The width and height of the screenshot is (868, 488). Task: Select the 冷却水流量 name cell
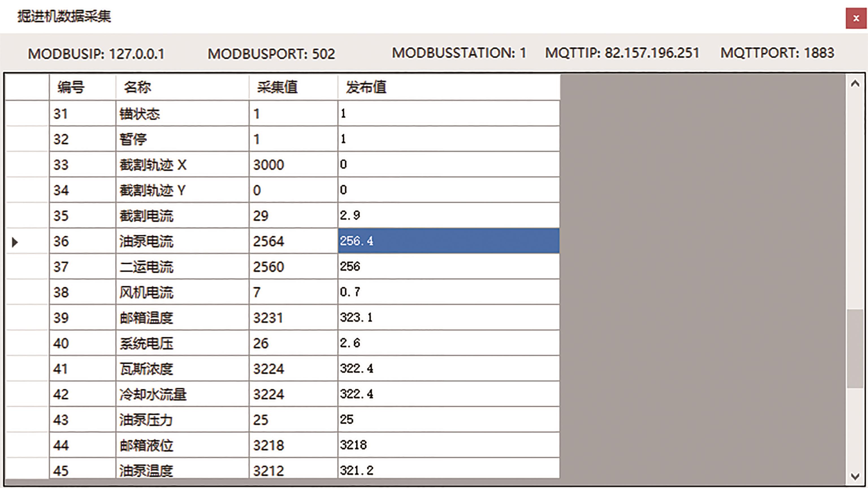click(x=182, y=394)
